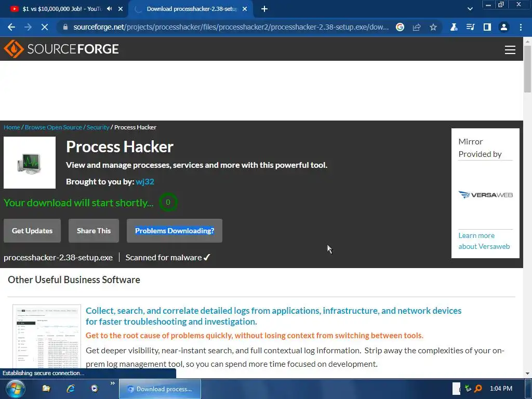Click the processhacker-2.38-setup.exe filename text
This screenshot has width=532, height=399.
pos(58,258)
